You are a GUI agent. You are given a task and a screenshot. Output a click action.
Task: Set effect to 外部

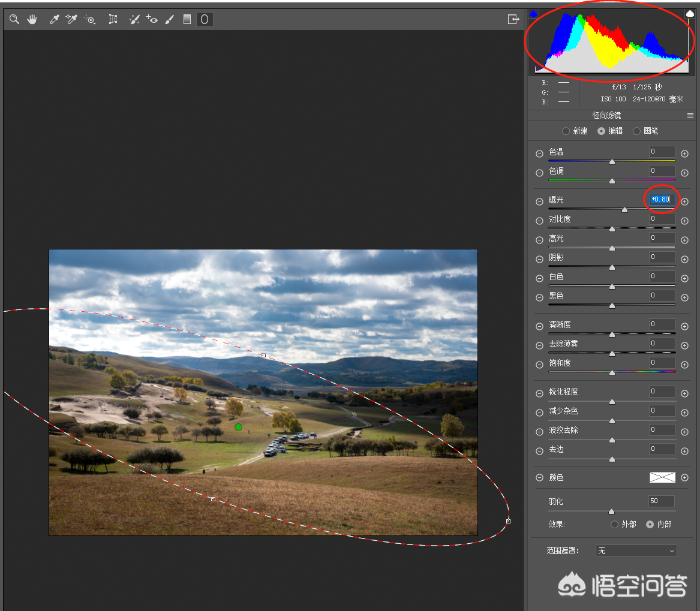point(615,525)
